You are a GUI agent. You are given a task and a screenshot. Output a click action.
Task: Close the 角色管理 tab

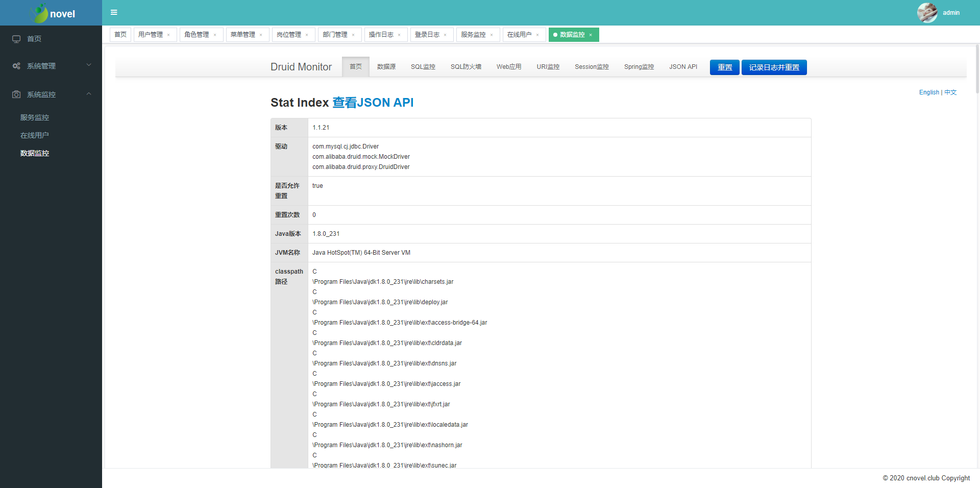point(215,35)
